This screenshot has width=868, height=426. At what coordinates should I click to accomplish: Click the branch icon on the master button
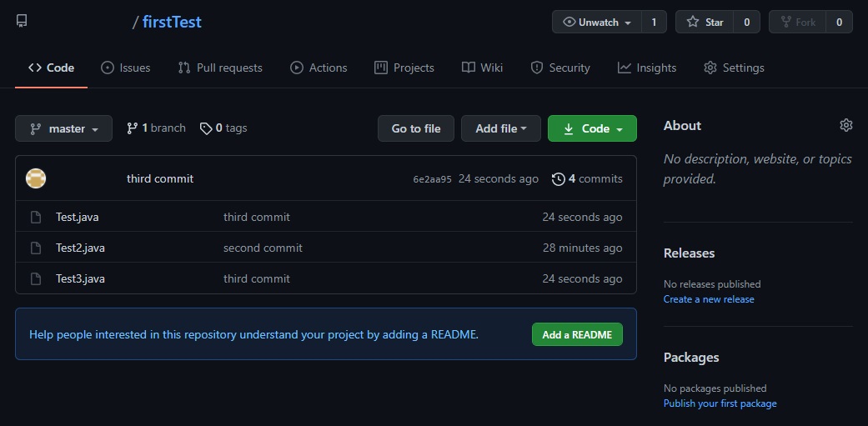click(x=35, y=129)
